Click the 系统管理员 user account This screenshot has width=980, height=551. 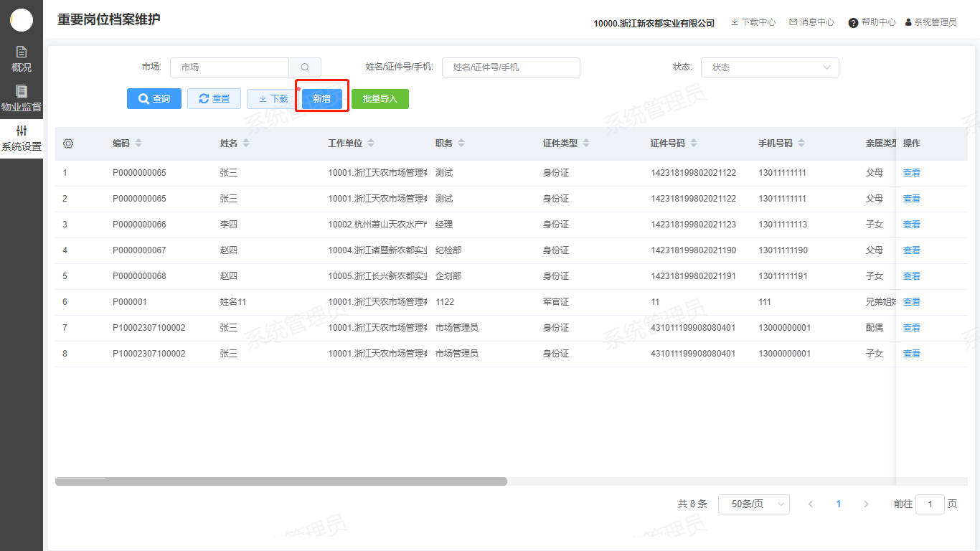[x=930, y=22]
